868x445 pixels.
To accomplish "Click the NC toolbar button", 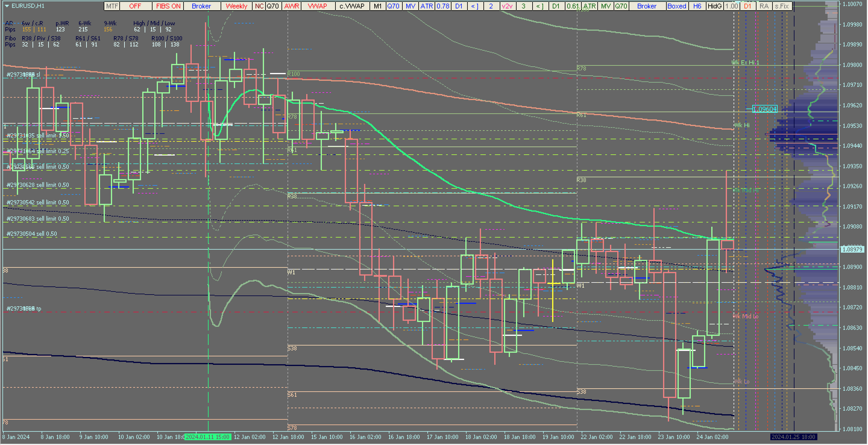I will point(259,6).
